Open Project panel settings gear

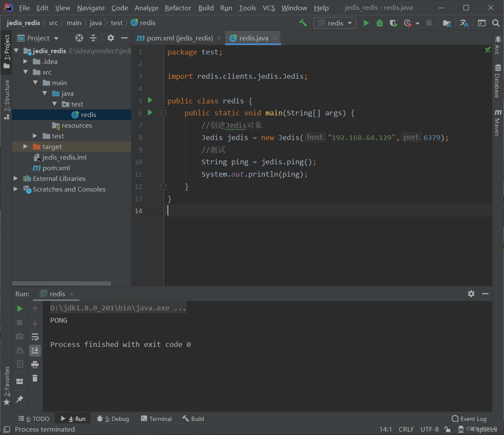111,38
